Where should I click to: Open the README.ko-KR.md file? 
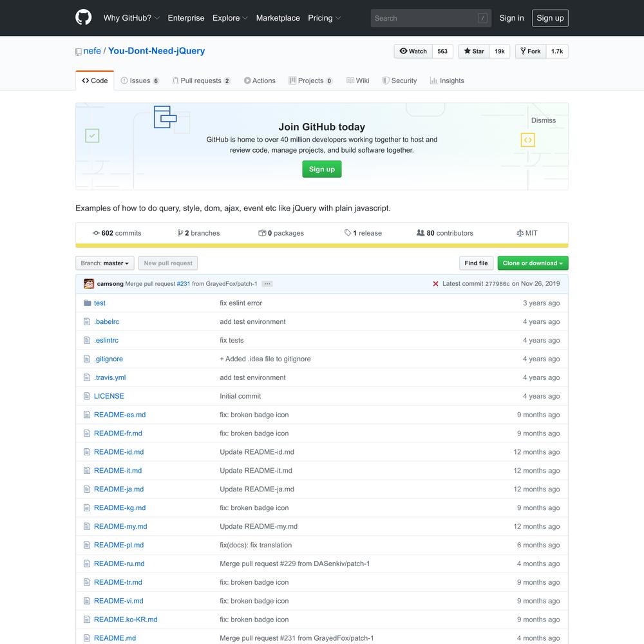(x=126, y=620)
